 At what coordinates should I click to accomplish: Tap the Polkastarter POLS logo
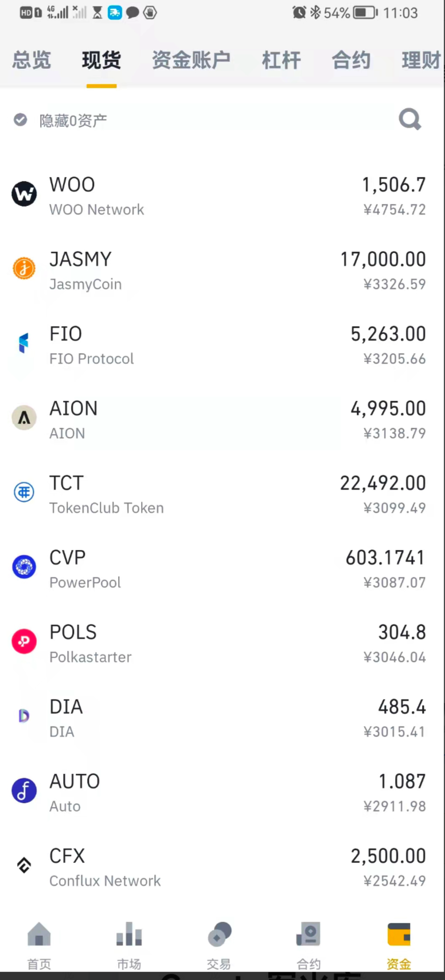pos(24,641)
